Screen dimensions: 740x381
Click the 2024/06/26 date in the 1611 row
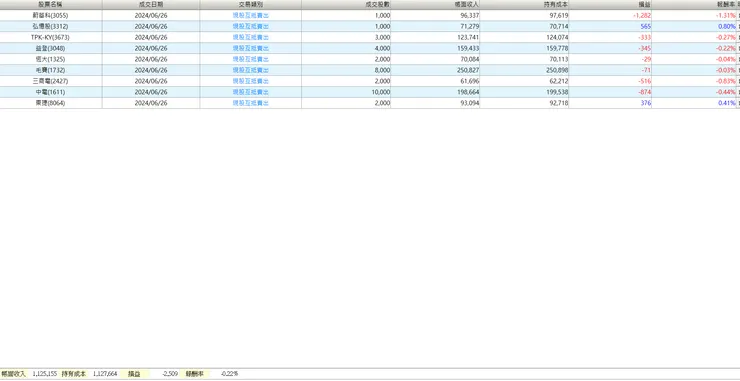point(151,92)
